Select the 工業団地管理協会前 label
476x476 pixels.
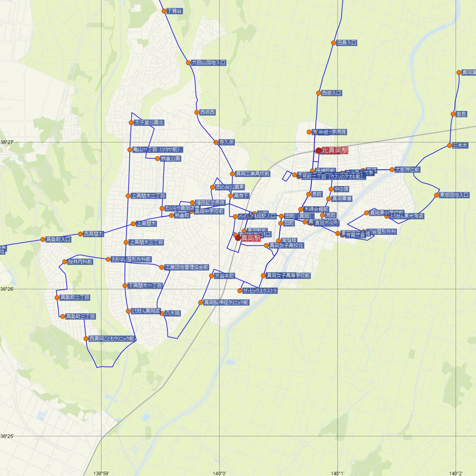point(186,267)
